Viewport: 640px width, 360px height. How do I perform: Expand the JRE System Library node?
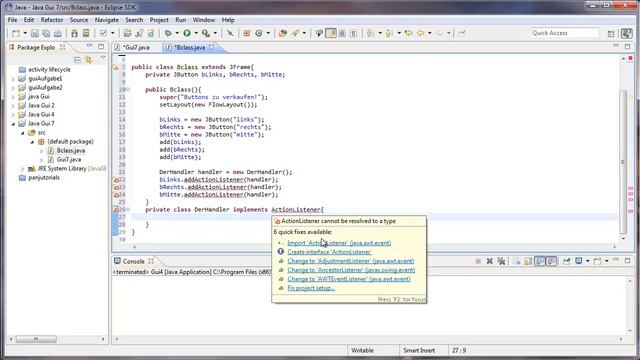[22, 169]
